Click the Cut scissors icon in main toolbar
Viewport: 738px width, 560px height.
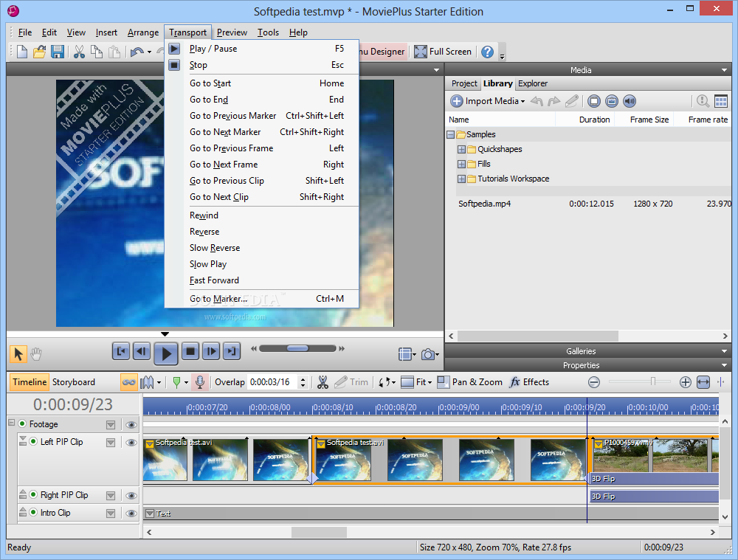[x=79, y=52]
